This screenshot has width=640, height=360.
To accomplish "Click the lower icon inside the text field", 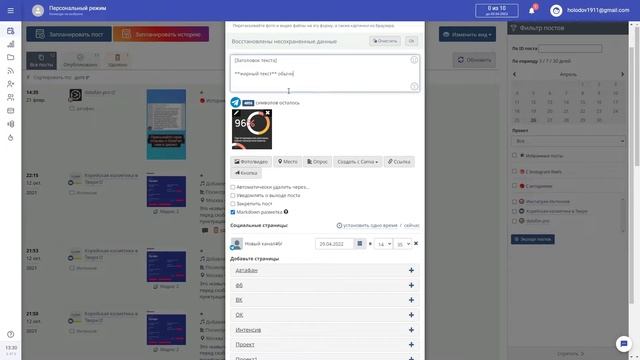I will [x=414, y=86].
